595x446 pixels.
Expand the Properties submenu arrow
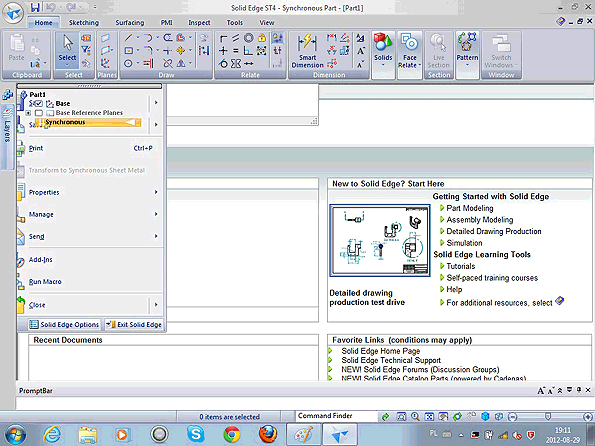pos(156,192)
